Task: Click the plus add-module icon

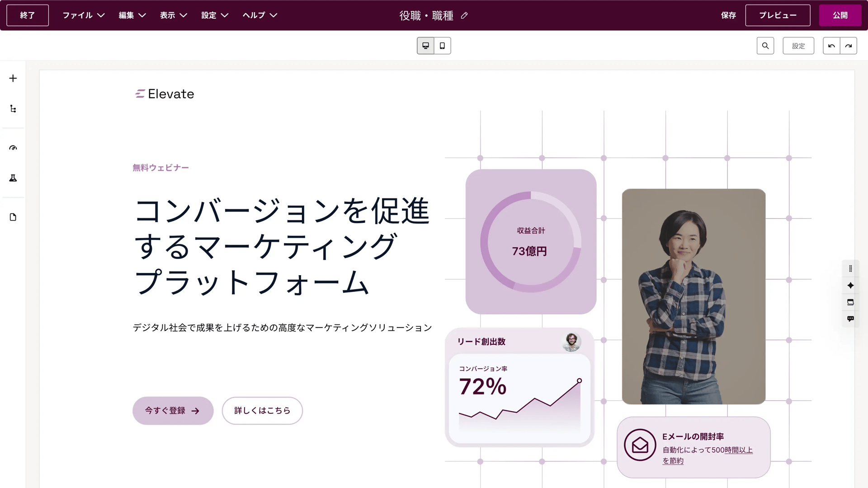Action: [x=13, y=78]
